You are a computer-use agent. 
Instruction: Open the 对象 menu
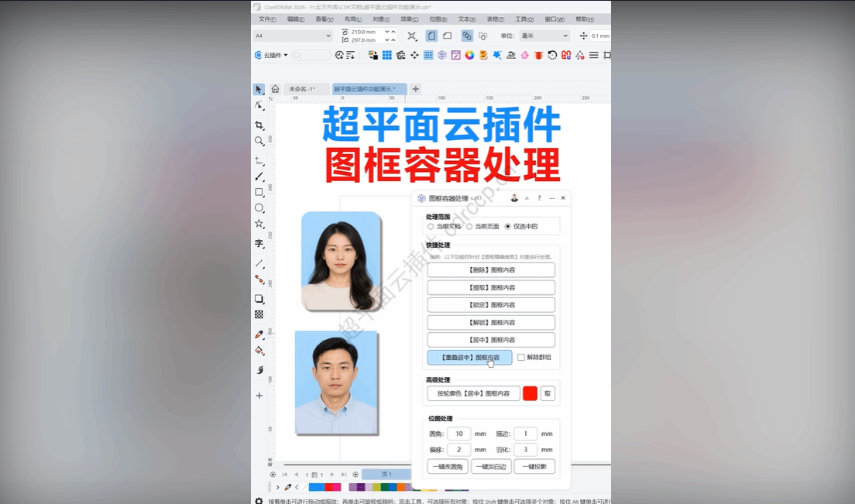[x=380, y=19]
